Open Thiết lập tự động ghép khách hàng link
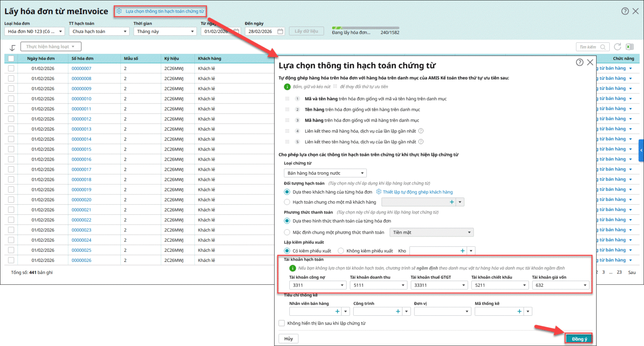This screenshot has width=644, height=346. point(417,192)
